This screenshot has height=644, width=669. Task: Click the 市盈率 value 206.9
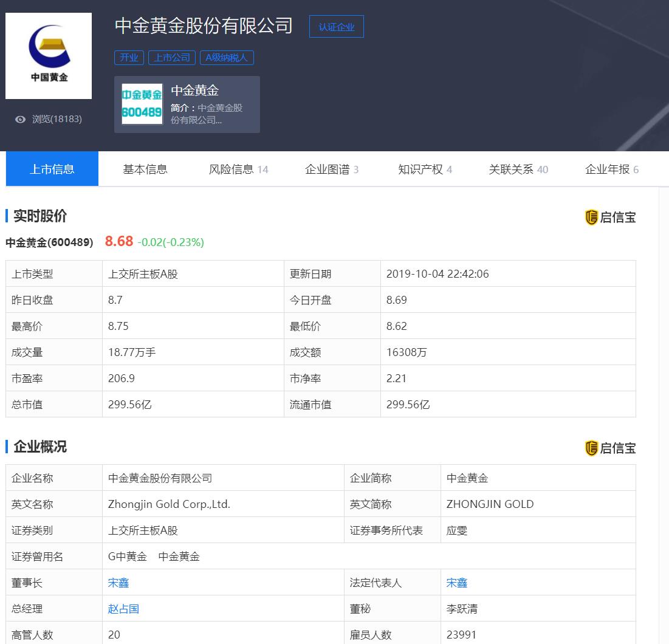click(x=121, y=379)
